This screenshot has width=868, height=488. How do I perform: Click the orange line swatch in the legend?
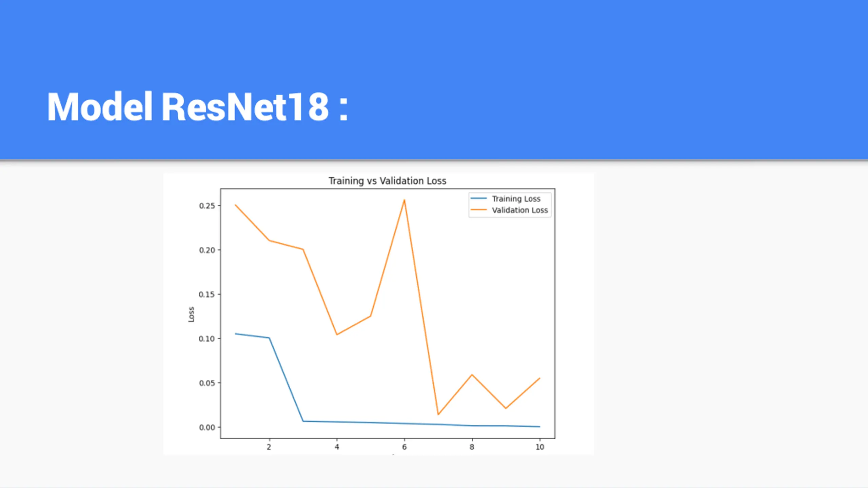479,210
